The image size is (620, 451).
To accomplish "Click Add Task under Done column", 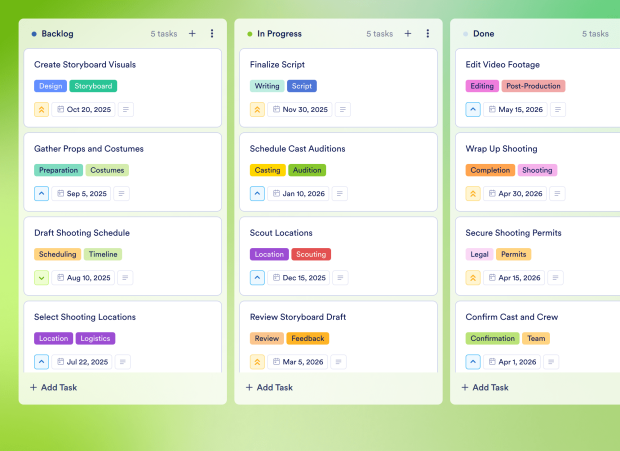I will pos(485,387).
